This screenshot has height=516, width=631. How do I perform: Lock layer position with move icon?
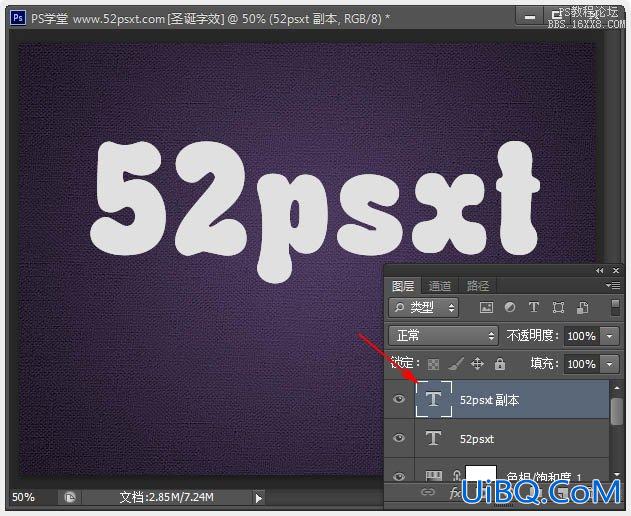pos(477,364)
